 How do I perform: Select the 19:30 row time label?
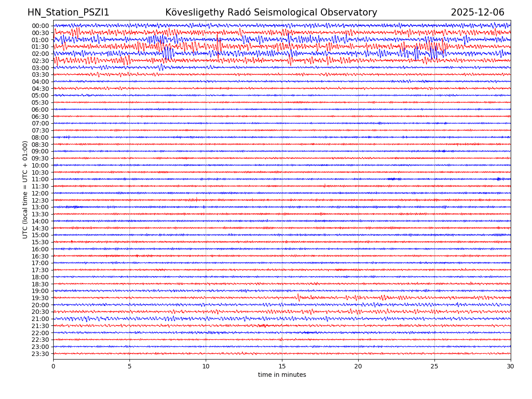click(40, 298)
